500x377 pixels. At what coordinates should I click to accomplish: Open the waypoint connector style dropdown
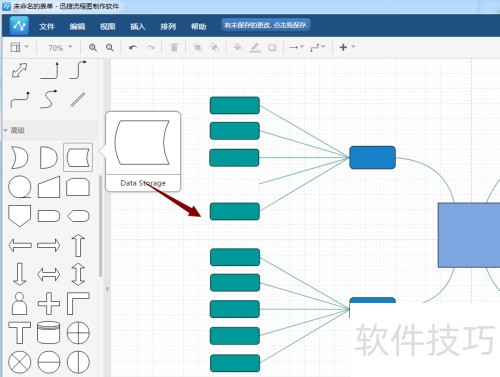[x=317, y=47]
